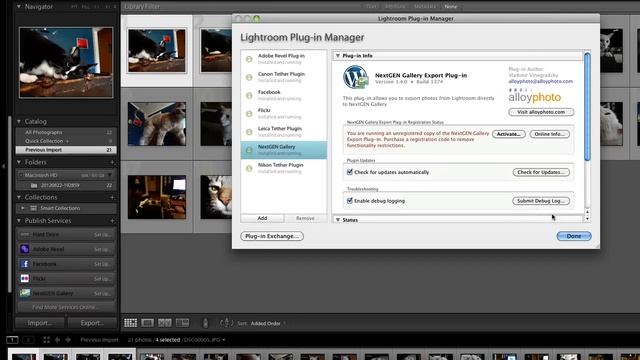Switch to Survey view icon
This screenshot has width=640, height=360.
click(x=182, y=323)
